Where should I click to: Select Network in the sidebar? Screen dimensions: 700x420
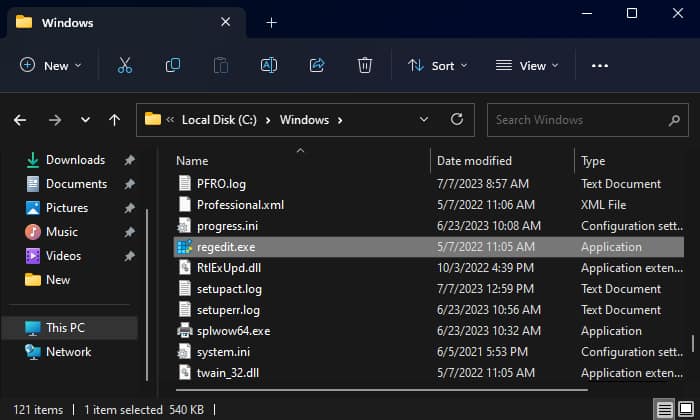[70, 352]
